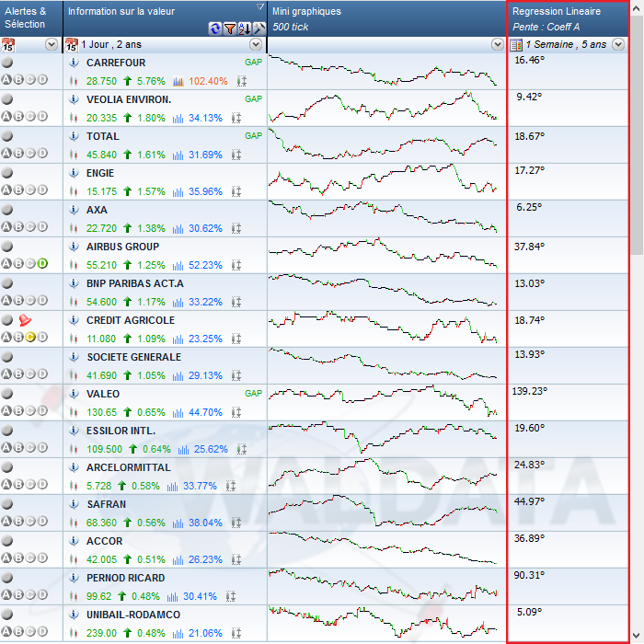Click the volume bars icon beside VALEO 44.70%
The width and height of the screenshot is (644, 644).
click(178, 412)
